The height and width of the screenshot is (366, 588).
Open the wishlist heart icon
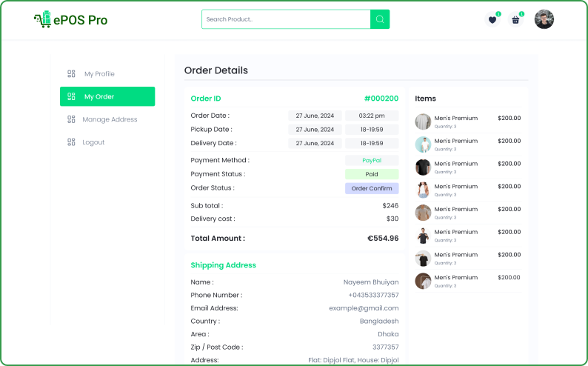coord(492,20)
